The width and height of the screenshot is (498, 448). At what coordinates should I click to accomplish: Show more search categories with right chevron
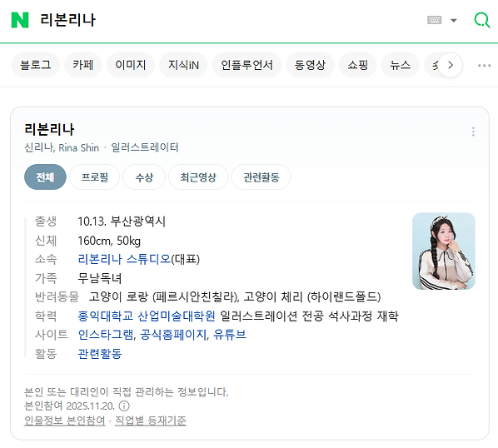(450, 65)
